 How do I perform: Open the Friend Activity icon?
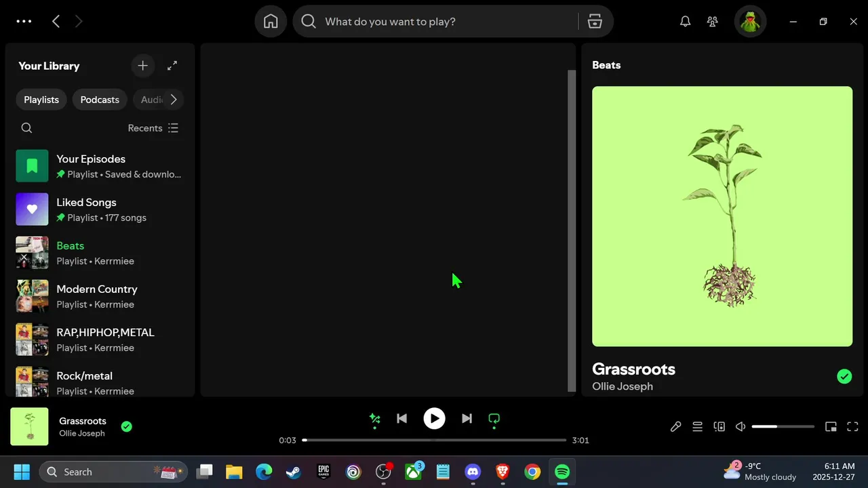[712, 22]
